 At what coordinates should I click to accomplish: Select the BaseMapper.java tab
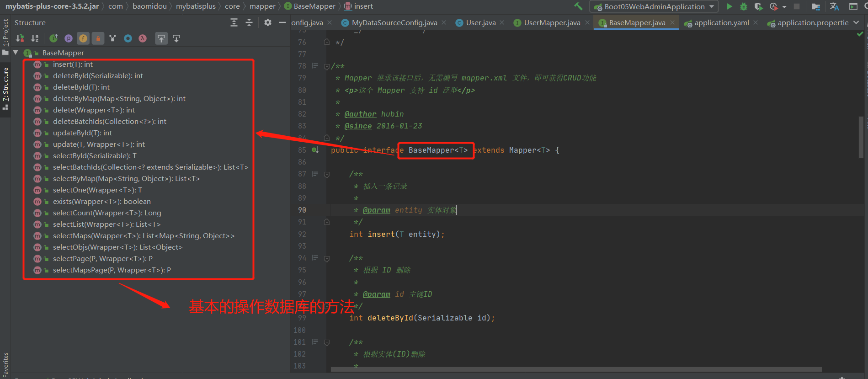(637, 23)
